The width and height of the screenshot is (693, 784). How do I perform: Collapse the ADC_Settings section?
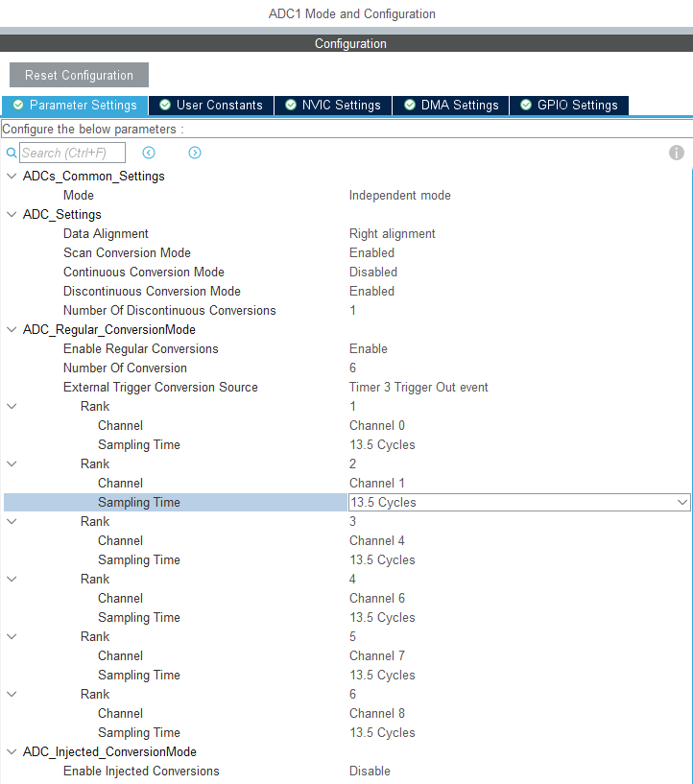12,214
